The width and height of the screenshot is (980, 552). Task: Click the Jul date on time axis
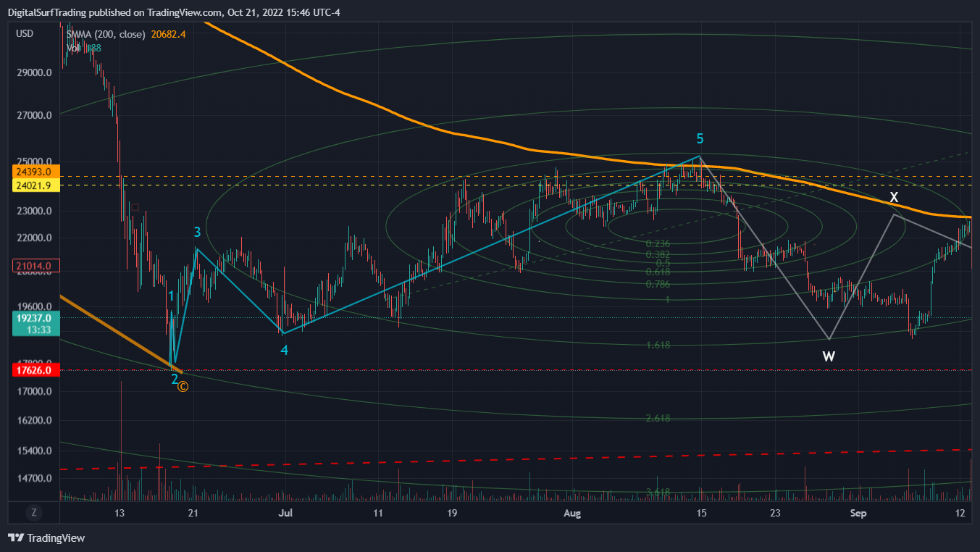tap(285, 513)
